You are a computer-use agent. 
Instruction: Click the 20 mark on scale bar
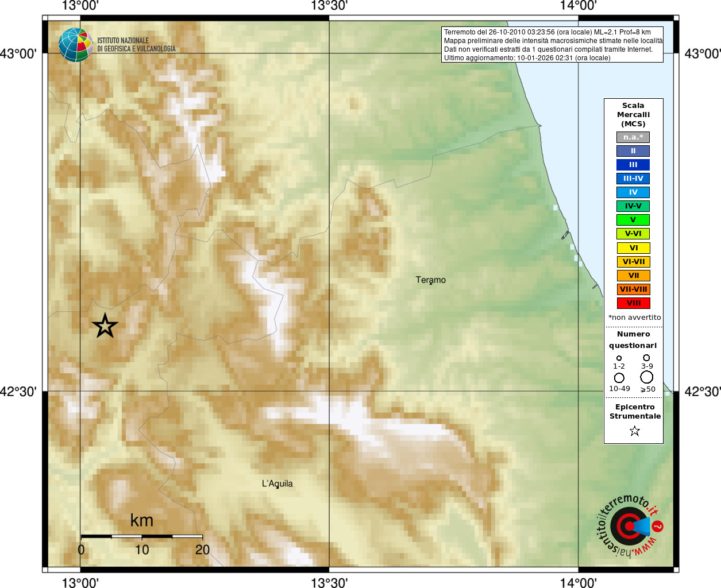tap(202, 550)
